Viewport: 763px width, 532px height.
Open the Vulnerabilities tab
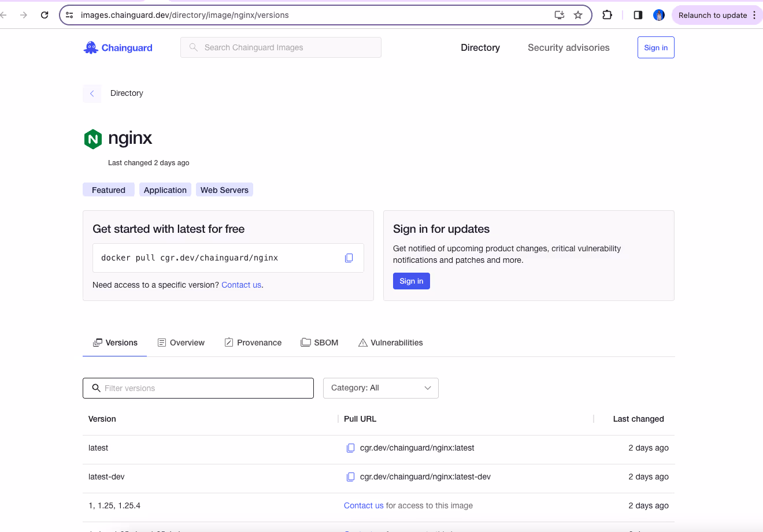[x=391, y=343]
